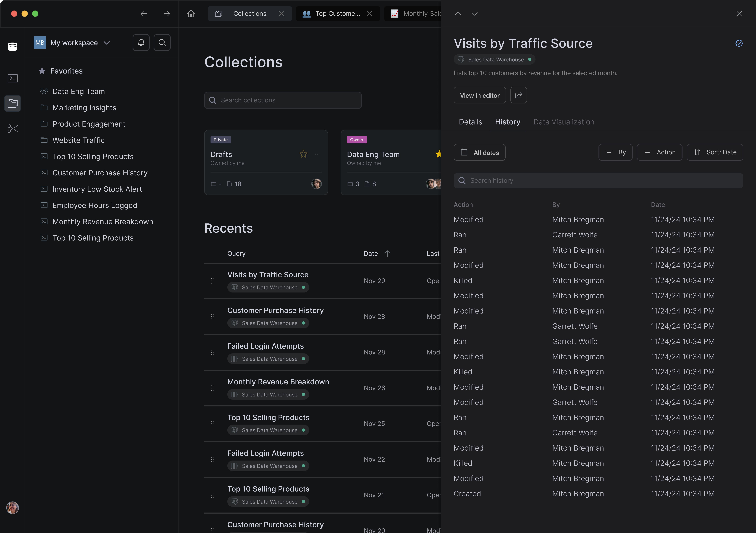Viewport: 756px width, 533px height.
Task: Star the Drafts collection
Action: point(303,154)
